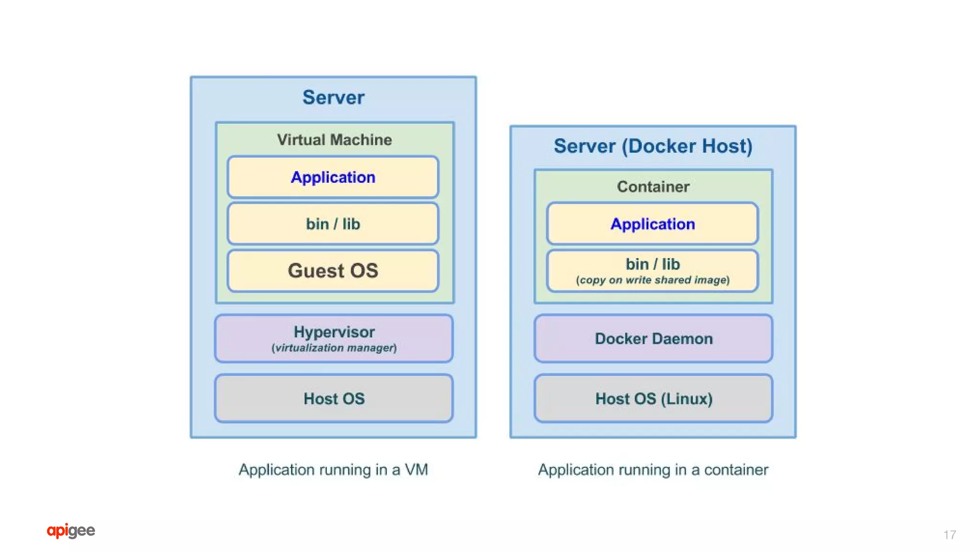The height and width of the screenshot is (552, 980).
Task: Click the Server title text
Action: (334, 97)
